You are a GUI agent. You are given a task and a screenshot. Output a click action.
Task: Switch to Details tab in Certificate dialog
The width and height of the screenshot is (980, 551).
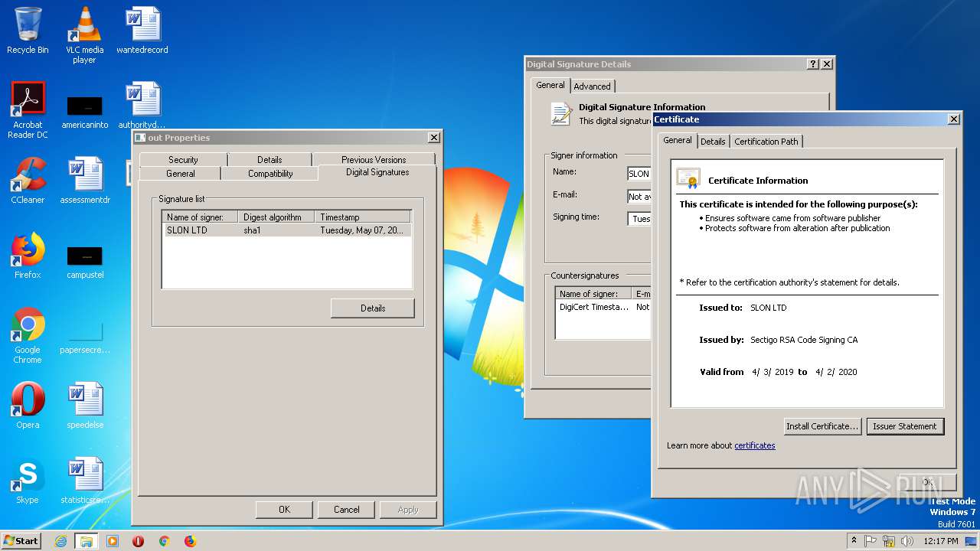pyautogui.click(x=713, y=142)
